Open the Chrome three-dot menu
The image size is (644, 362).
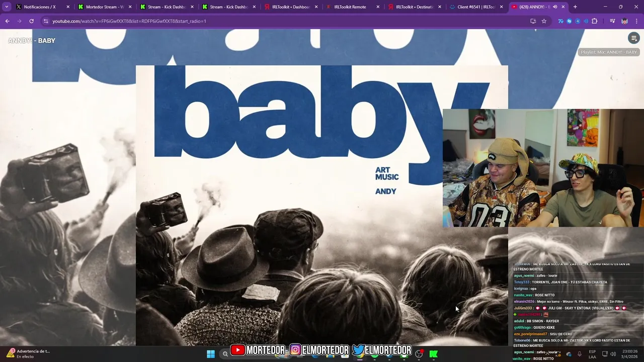pos(636,21)
